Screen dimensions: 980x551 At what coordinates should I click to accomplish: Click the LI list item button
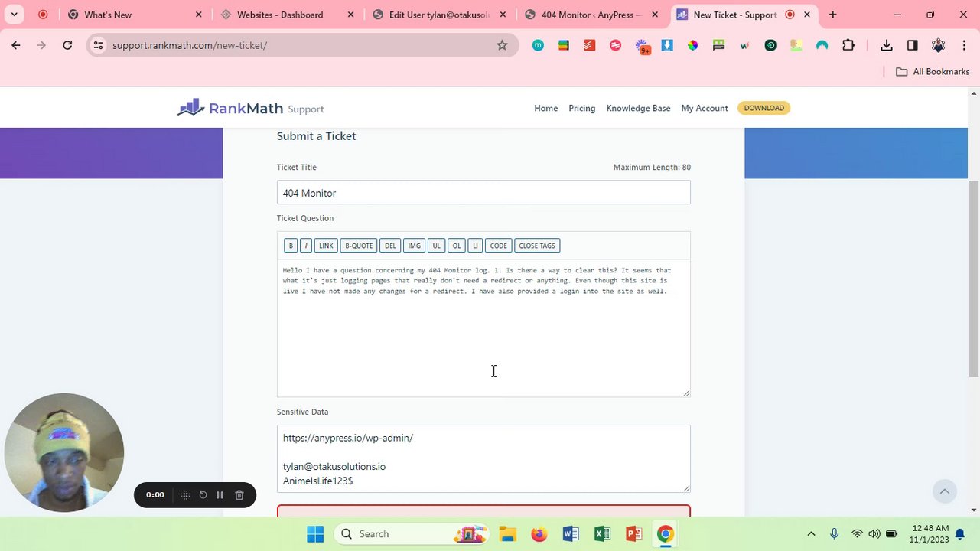475,246
